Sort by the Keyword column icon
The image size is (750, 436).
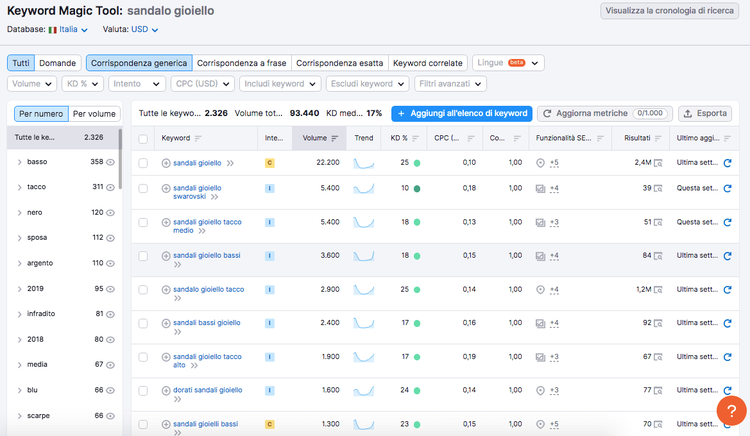tap(198, 138)
